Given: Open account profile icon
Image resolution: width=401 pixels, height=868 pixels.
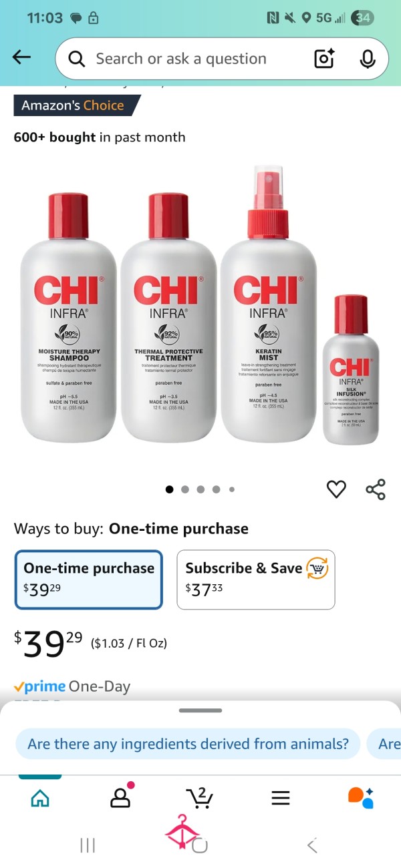Looking at the screenshot, I should pos(120,797).
